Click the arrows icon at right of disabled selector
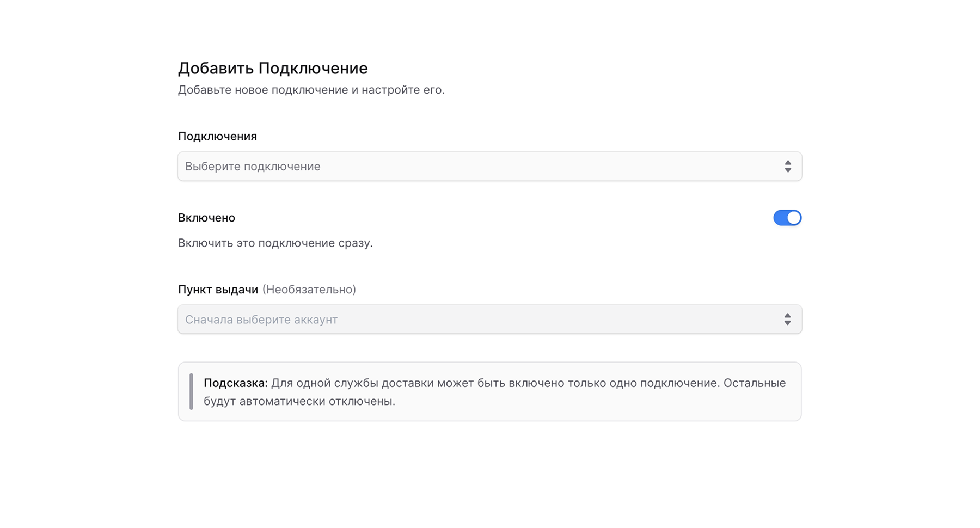The width and height of the screenshot is (980, 528). tap(788, 320)
